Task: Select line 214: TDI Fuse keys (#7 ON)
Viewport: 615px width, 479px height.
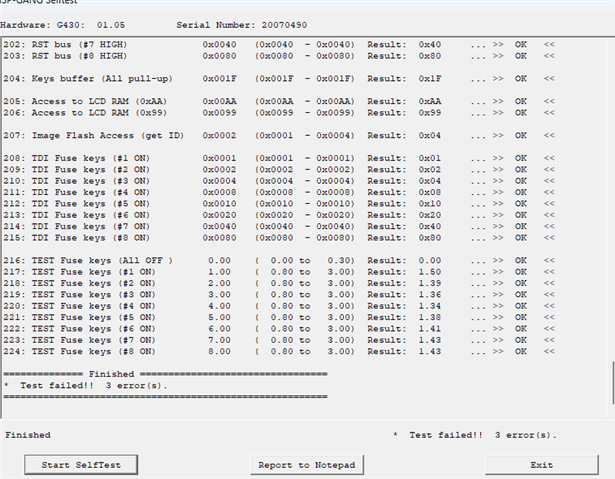Action: tap(279, 226)
